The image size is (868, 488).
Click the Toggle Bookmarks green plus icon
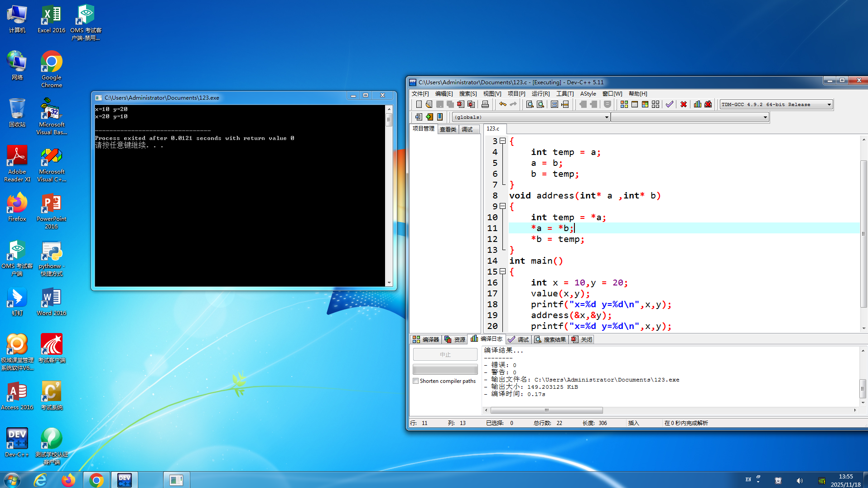[x=429, y=117]
